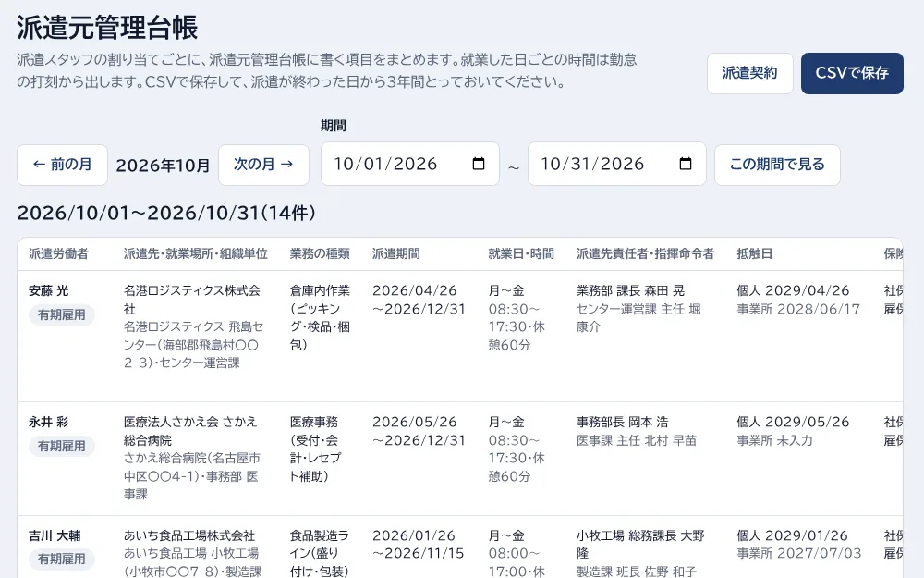Click job type 倉庫内作業(ピッキング・検品・梱包)
924x578 pixels.
point(320,318)
